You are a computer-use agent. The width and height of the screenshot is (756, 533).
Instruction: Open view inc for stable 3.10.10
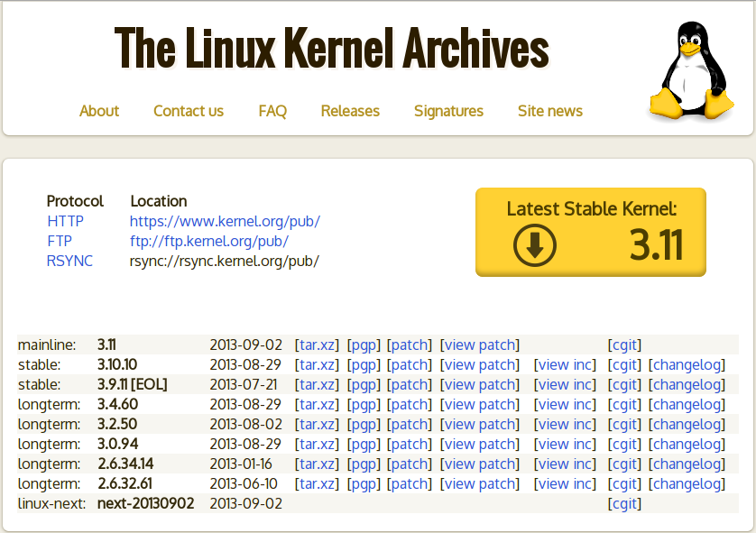tap(565, 365)
